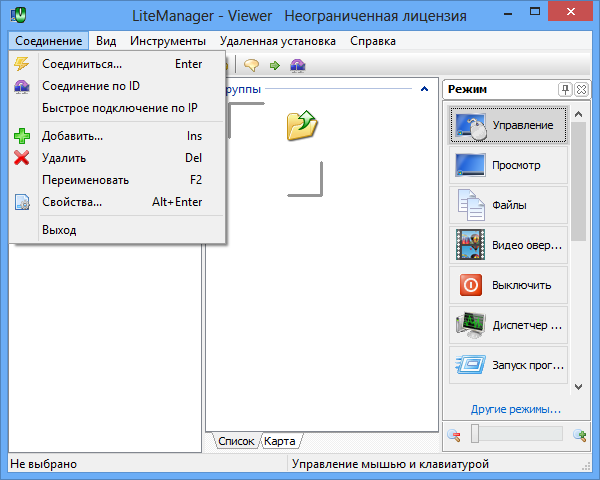Switch to the Список tab
The width and height of the screenshot is (600, 480).
pyautogui.click(x=236, y=441)
